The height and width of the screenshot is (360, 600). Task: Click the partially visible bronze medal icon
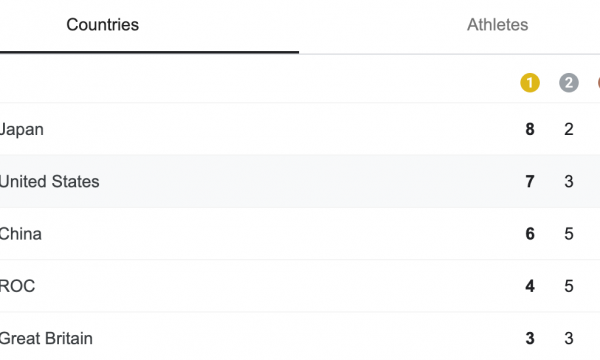click(x=598, y=83)
